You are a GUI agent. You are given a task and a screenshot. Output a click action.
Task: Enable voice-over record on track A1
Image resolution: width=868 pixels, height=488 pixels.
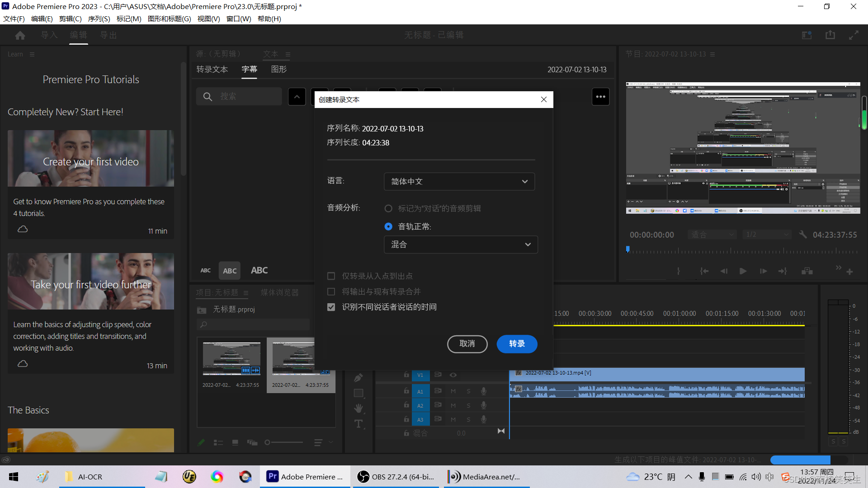coord(484,391)
